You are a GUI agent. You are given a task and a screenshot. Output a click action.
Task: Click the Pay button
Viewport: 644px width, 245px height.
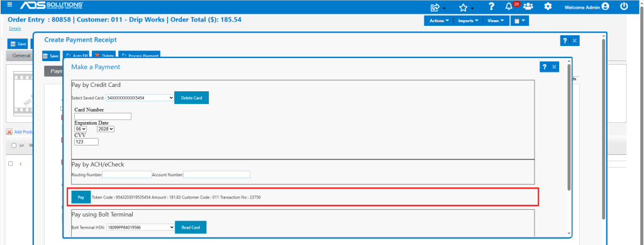pos(81,197)
